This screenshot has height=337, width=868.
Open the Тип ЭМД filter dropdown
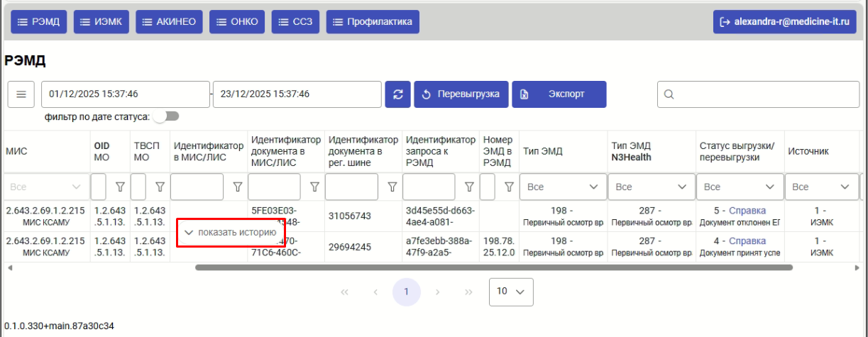[562, 187]
